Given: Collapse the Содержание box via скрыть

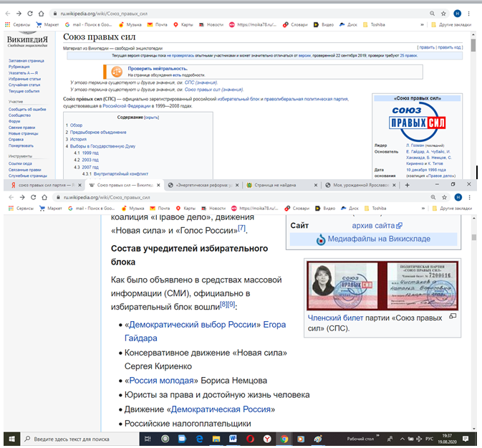Looking at the screenshot, I should (x=152, y=118).
